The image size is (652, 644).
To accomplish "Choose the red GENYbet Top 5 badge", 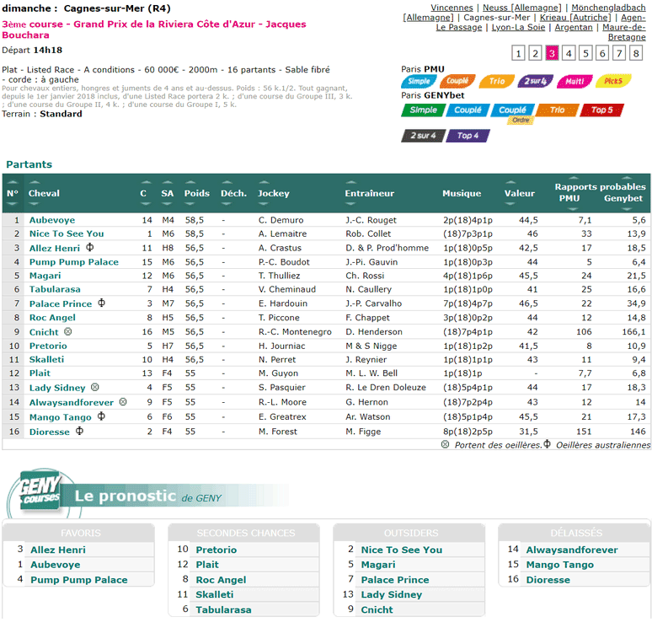I will (x=601, y=110).
